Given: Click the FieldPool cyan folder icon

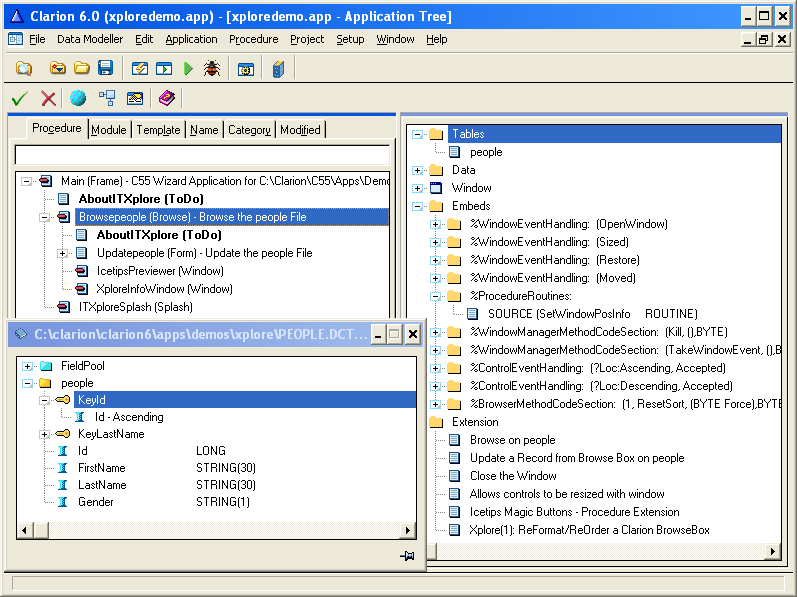Looking at the screenshot, I should [46, 366].
